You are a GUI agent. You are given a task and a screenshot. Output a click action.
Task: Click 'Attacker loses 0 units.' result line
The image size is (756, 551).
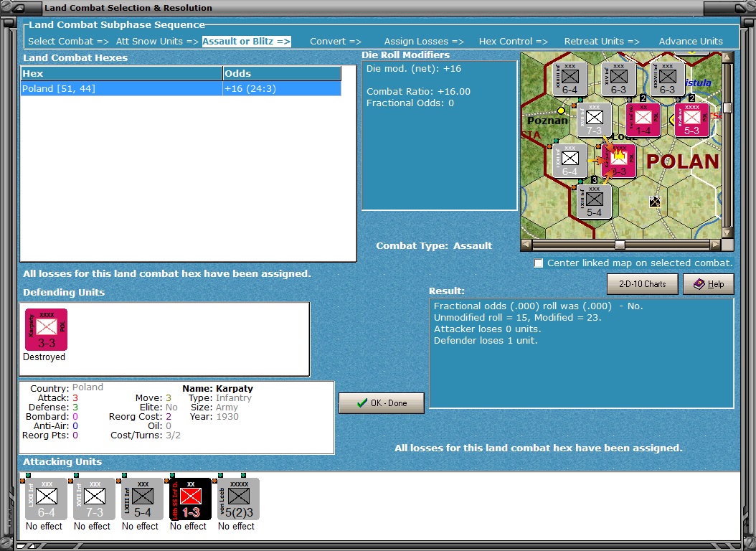tap(488, 329)
